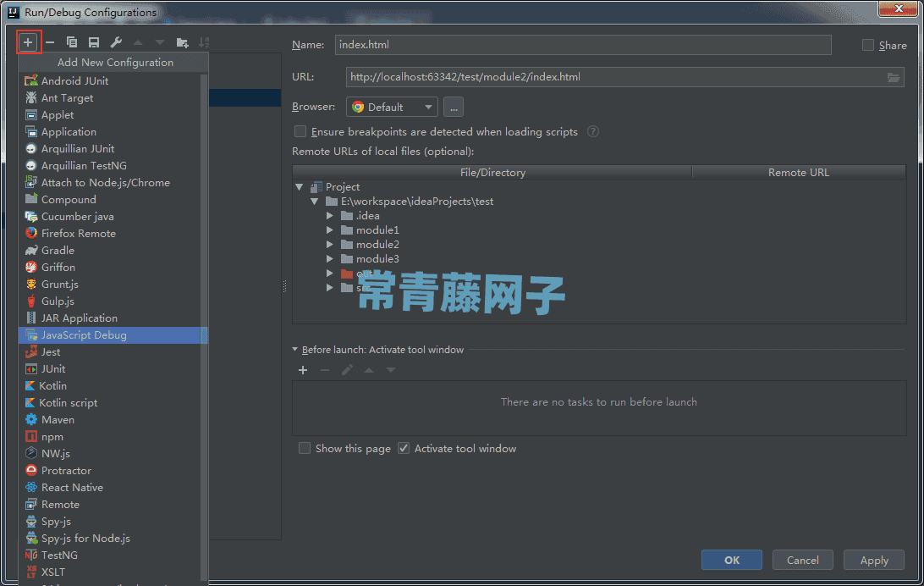924x586 pixels.
Task: Click the help question mark beside breakpoints option
Action: tap(593, 131)
